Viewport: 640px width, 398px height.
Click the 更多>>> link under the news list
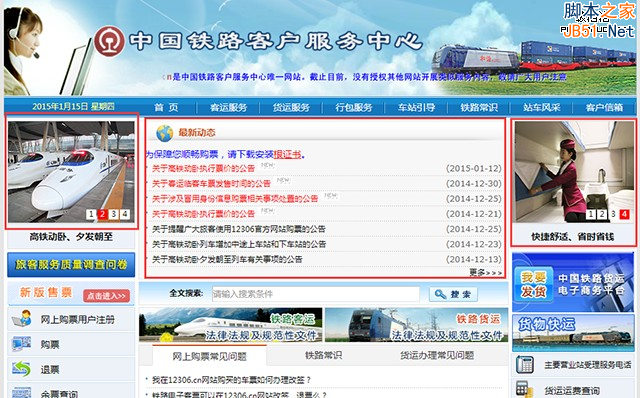pos(486,272)
